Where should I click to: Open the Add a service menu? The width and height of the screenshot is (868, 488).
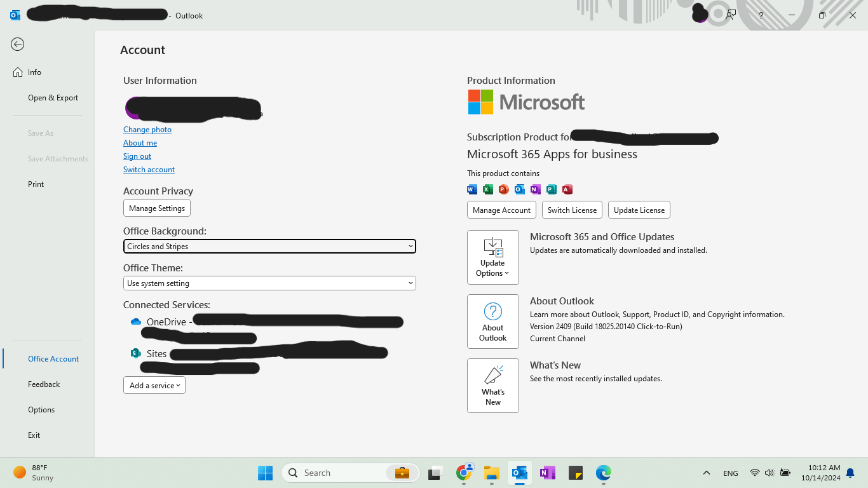click(154, 385)
